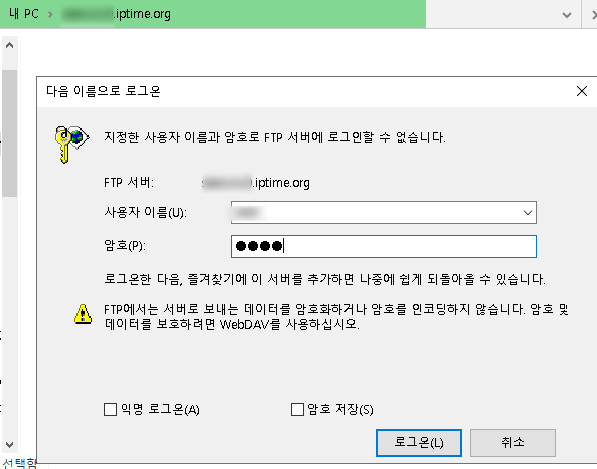Select the iptime.org breadcrumb segment
Viewport: 597px width, 469px height.
pyautogui.click(x=116, y=14)
